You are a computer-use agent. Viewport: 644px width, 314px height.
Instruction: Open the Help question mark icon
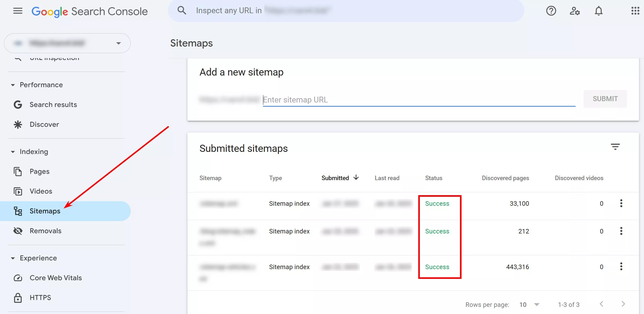pos(551,11)
